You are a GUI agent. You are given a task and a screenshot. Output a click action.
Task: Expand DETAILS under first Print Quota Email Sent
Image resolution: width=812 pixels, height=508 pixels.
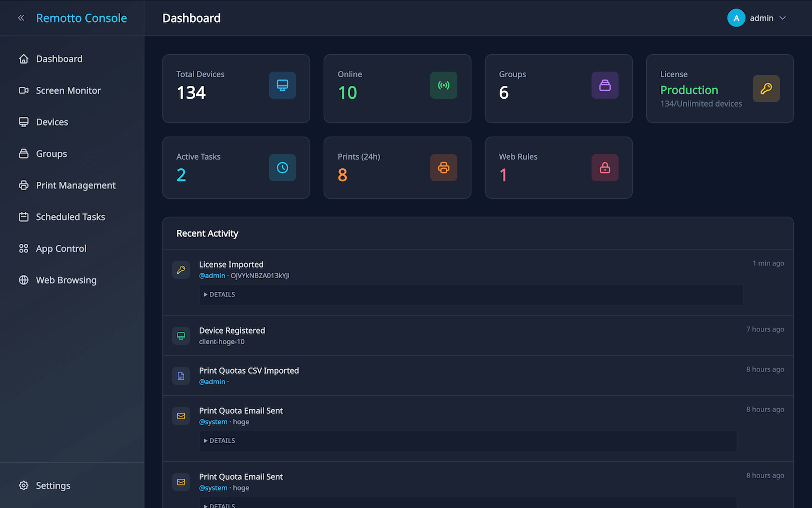click(x=220, y=441)
